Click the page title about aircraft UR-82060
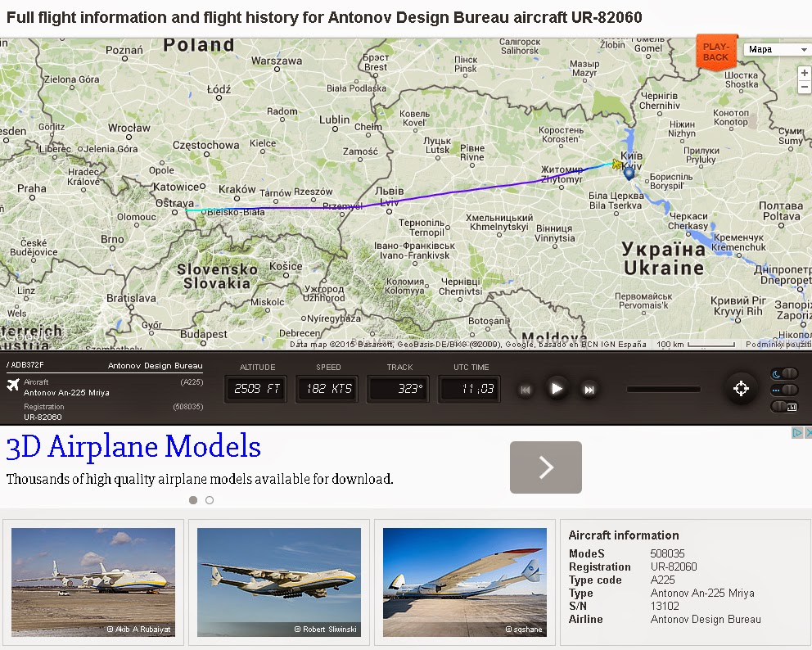This screenshot has width=812, height=650. [x=324, y=17]
